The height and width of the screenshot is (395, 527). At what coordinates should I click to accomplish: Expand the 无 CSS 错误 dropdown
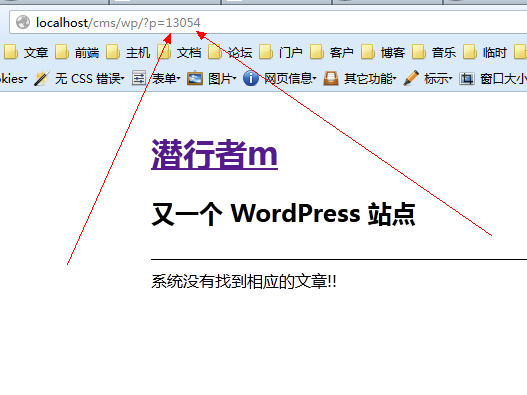coord(79,79)
